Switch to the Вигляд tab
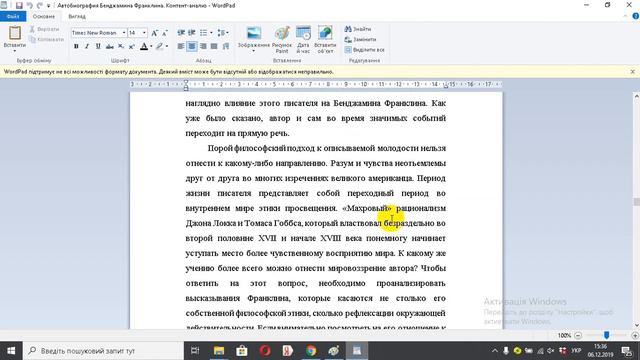 coord(77,16)
